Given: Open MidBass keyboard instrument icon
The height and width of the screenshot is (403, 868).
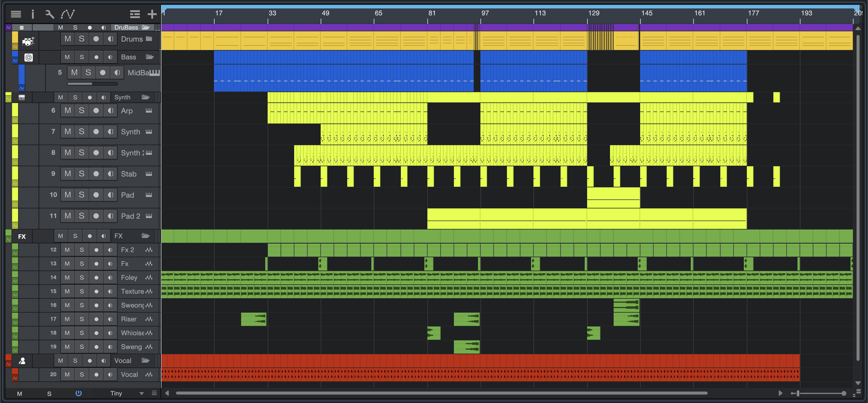Looking at the screenshot, I should point(154,73).
